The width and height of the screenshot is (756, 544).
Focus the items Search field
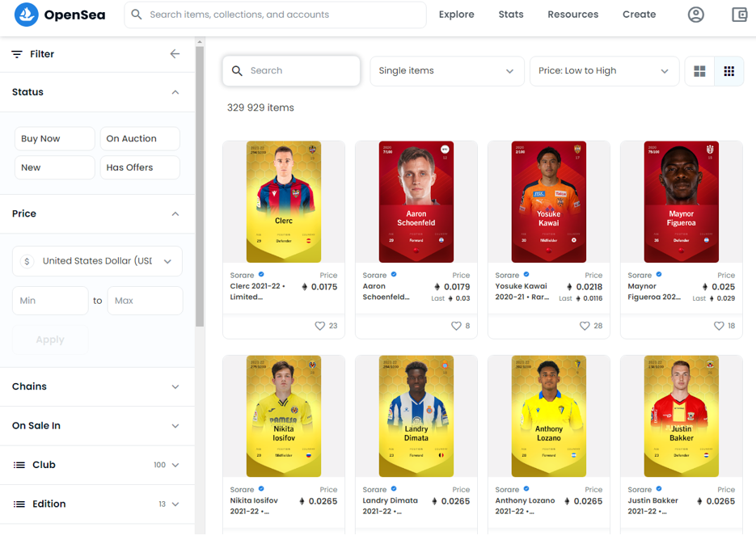[291, 71]
